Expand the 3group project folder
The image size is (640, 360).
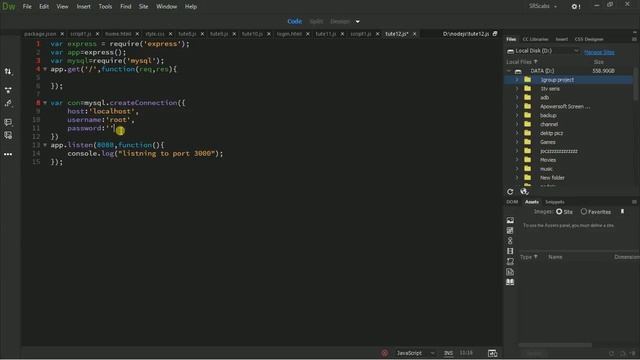[517, 80]
